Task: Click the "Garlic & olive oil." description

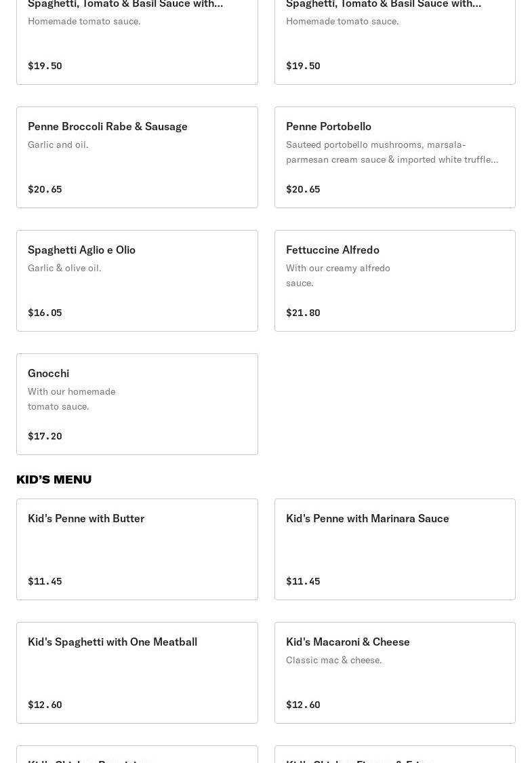Action: 64,268
